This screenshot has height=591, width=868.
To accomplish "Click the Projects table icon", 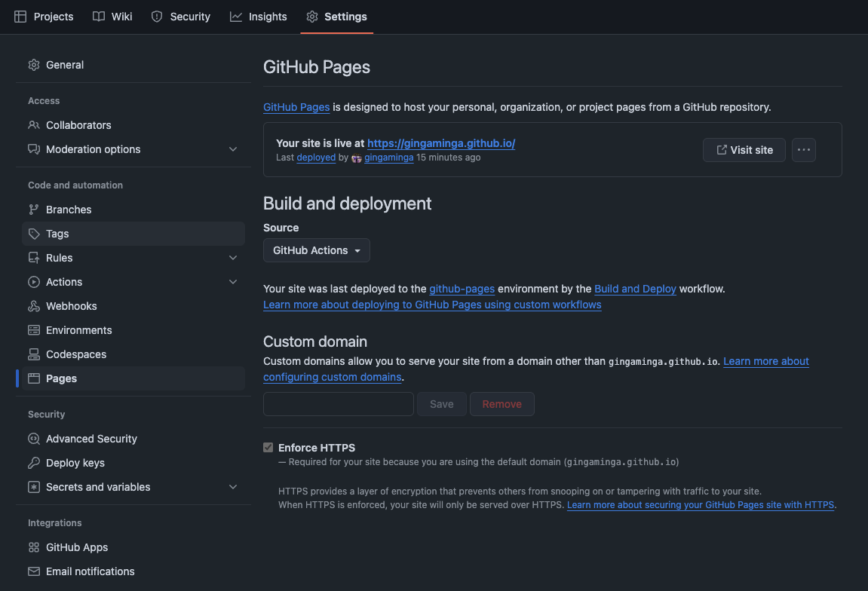I will click(20, 17).
